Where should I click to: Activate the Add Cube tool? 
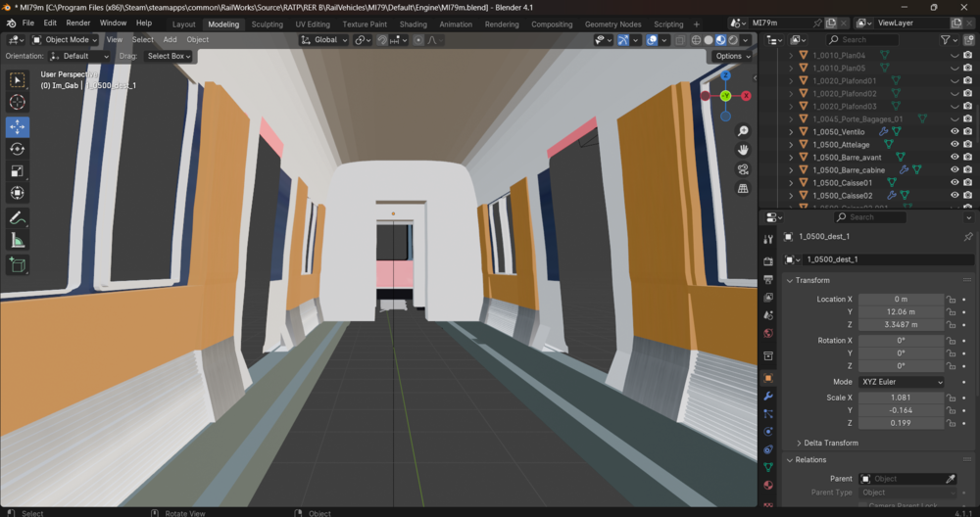(x=18, y=265)
